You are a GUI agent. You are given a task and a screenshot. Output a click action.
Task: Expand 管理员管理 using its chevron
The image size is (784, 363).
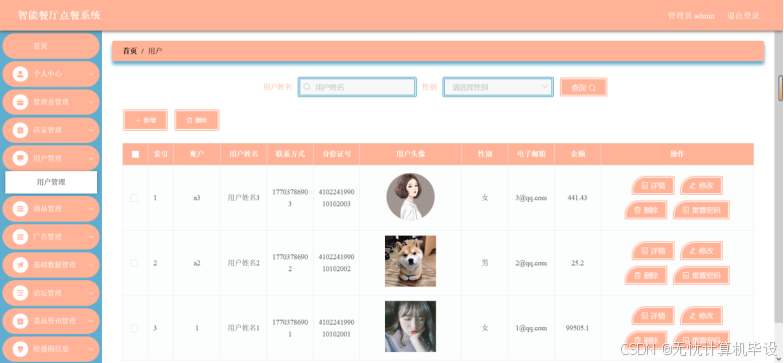tap(91, 102)
